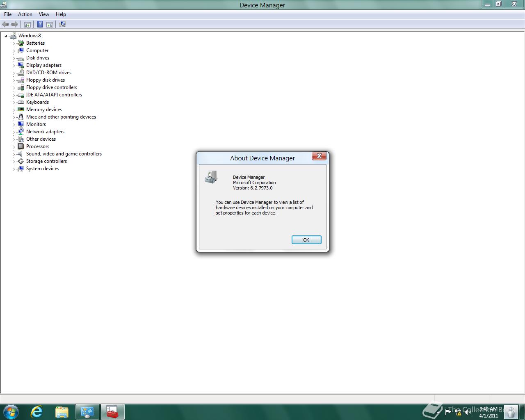525x420 pixels.
Task: Select the Keyboards label
Action: point(37,102)
